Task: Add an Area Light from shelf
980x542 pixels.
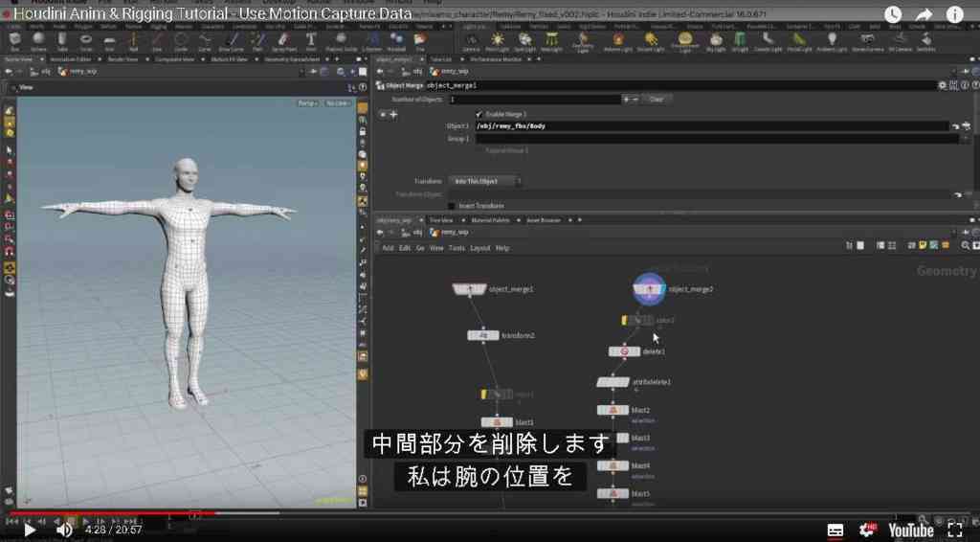Action: click(x=550, y=41)
